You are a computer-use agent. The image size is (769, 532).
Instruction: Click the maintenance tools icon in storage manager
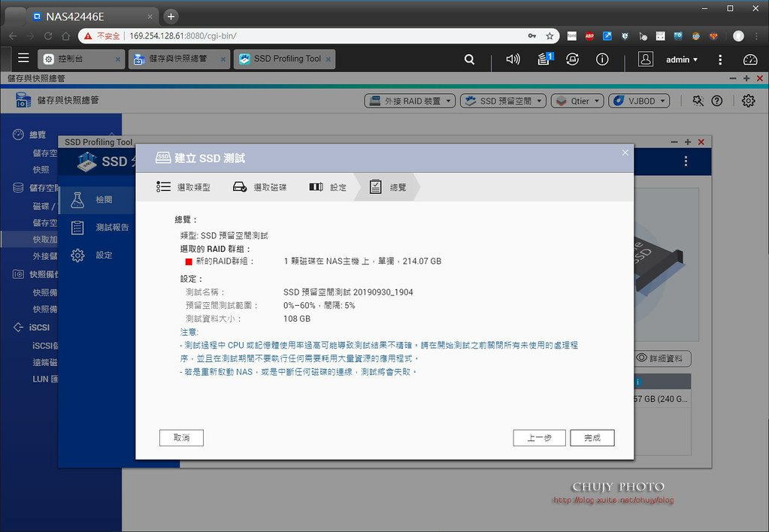click(x=698, y=101)
